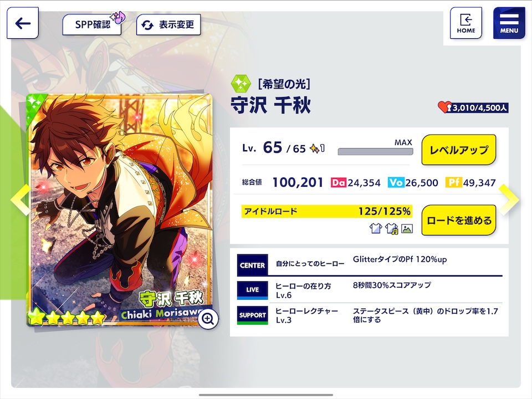
Task: Tap the green Glitter type attribute icon
Action: [x=241, y=84]
